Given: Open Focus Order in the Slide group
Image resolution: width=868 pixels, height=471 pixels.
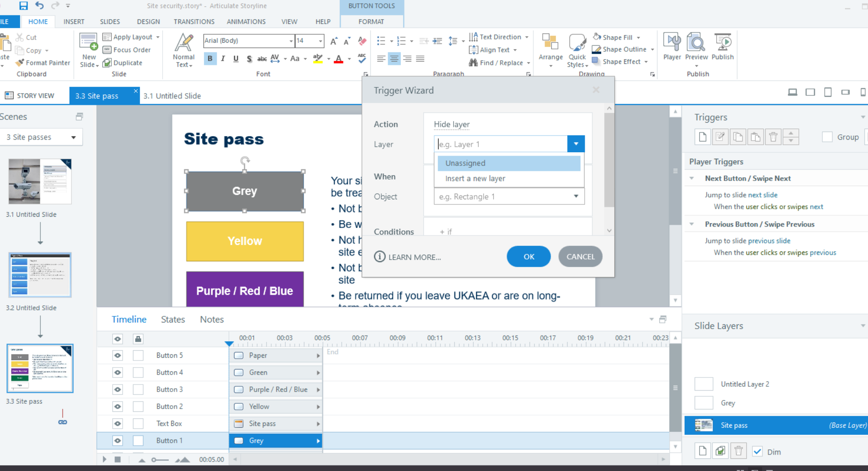Looking at the screenshot, I should click(x=127, y=50).
